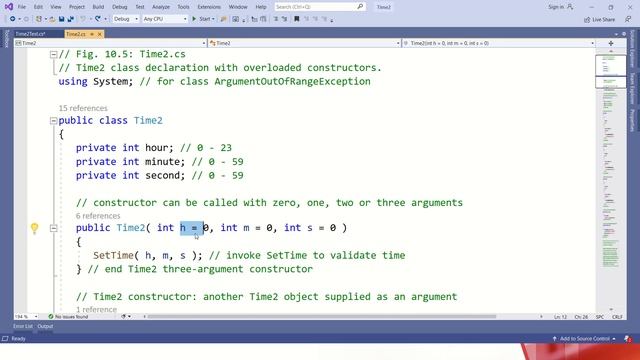Open the Edit menu
The image size is (640, 360).
point(38,7)
